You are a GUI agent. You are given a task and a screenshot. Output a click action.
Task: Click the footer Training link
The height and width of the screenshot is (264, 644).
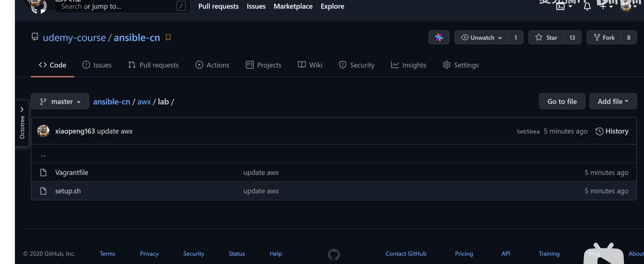(x=549, y=254)
